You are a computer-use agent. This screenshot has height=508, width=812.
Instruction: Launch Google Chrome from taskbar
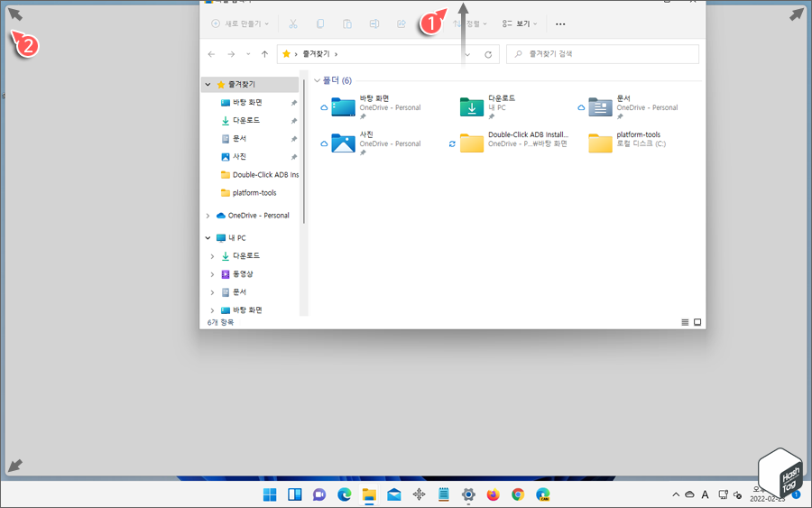click(x=518, y=494)
